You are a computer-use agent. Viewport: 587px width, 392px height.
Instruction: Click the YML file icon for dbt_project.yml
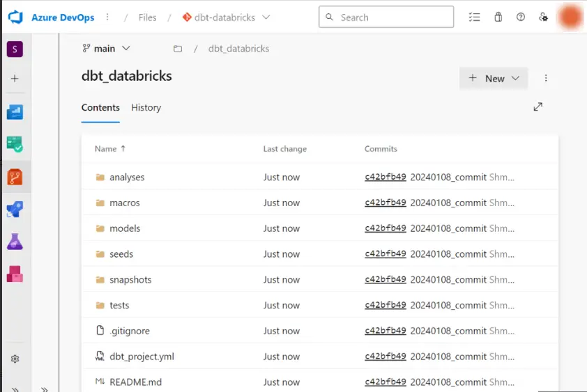point(100,356)
